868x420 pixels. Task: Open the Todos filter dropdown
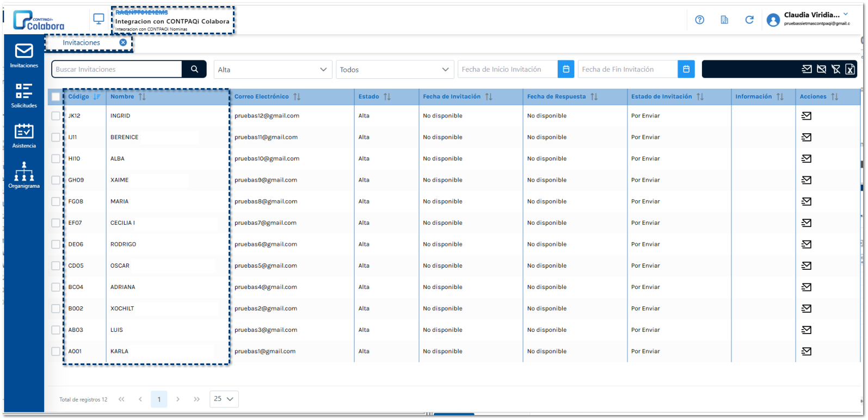pos(395,70)
